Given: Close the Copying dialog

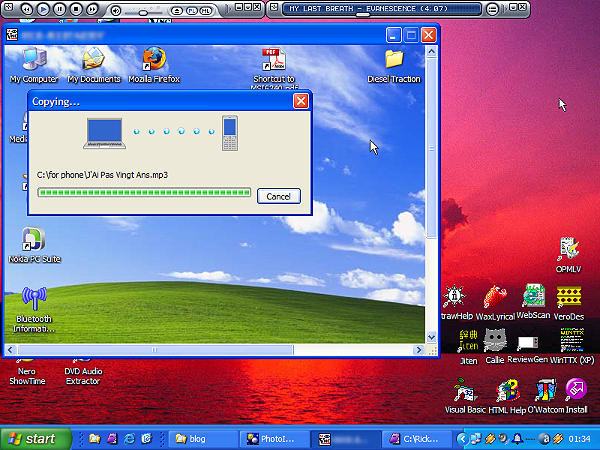Looking at the screenshot, I should (x=301, y=101).
